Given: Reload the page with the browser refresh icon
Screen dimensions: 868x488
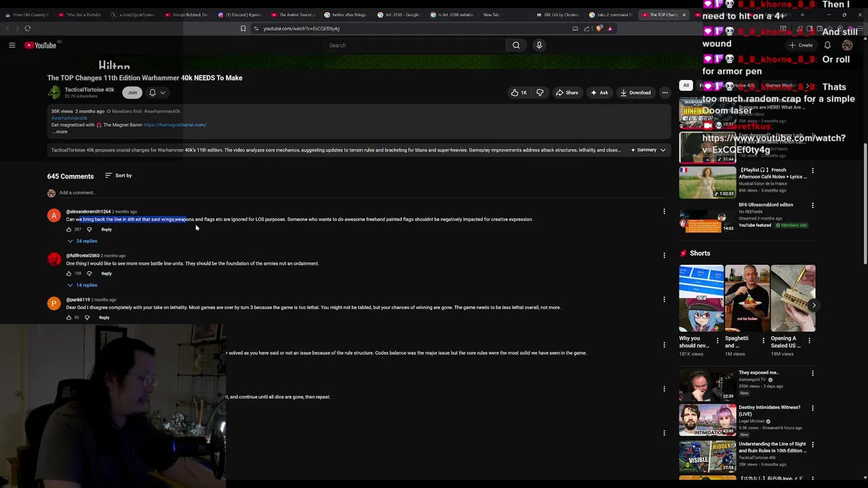Looking at the screenshot, I should pos(28,28).
